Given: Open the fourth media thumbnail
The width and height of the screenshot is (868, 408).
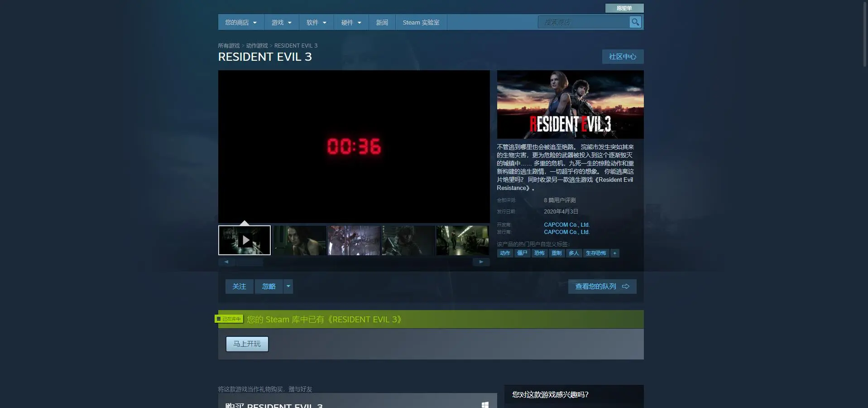Looking at the screenshot, I should click(x=408, y=240).
